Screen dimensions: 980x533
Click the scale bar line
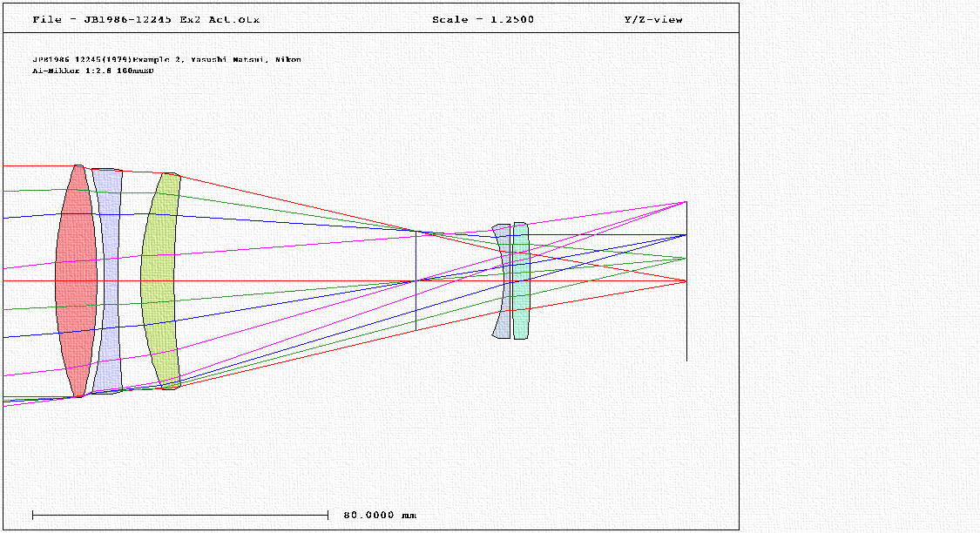(x=180, y=515)
